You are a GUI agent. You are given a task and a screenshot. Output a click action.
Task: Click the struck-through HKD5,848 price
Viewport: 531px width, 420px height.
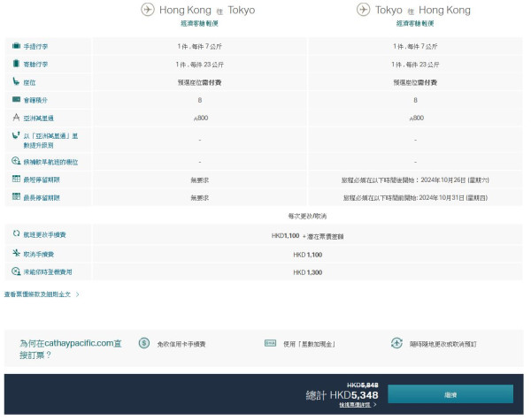click(362, 385)
